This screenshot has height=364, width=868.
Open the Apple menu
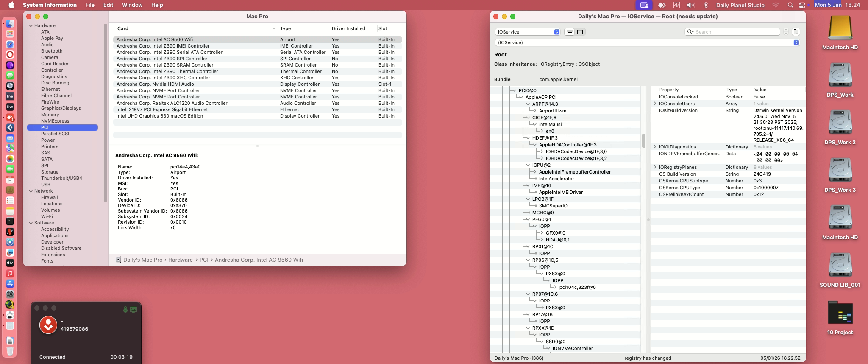click(x=11, y=5)
